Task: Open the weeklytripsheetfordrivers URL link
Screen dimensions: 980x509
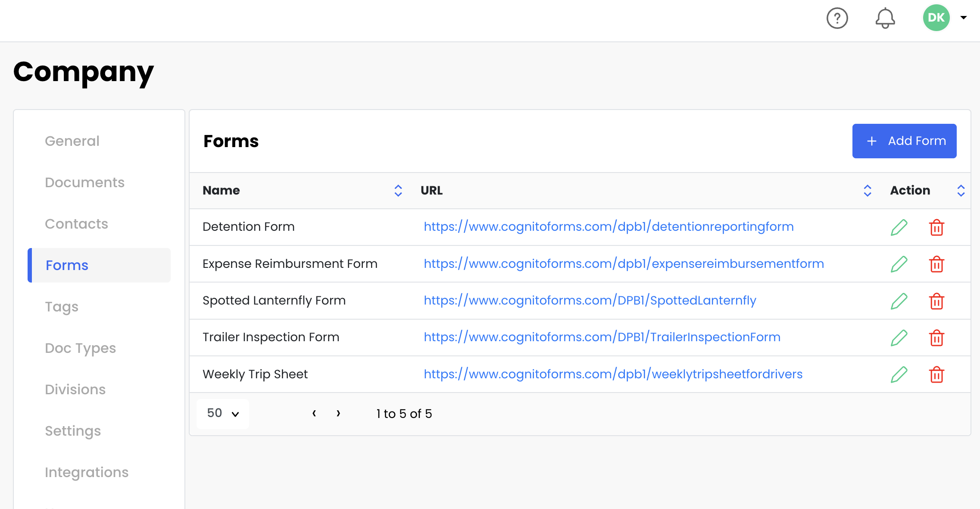Action: [x=613, y=374]
